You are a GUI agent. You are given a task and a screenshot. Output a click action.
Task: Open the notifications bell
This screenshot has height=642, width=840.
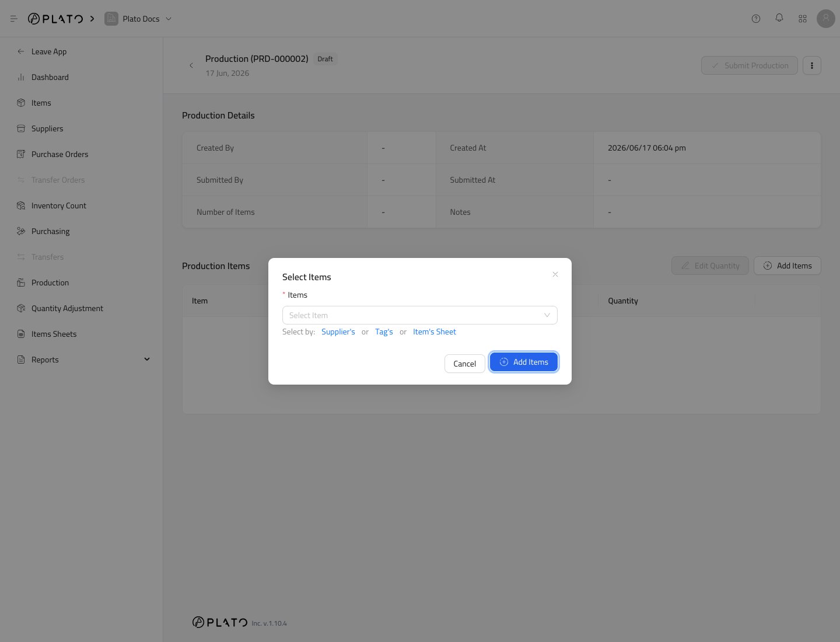coord(779,18)
